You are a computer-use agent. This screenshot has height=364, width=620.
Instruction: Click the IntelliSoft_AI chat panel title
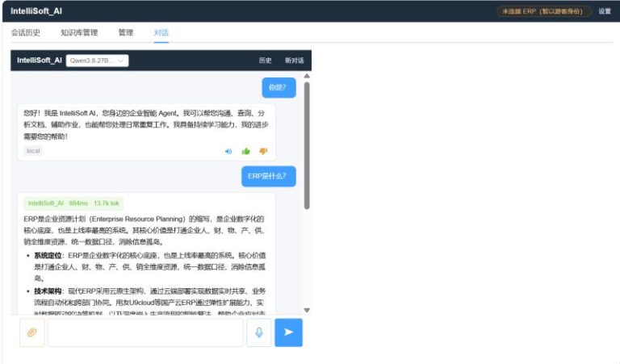click(40, 60)
